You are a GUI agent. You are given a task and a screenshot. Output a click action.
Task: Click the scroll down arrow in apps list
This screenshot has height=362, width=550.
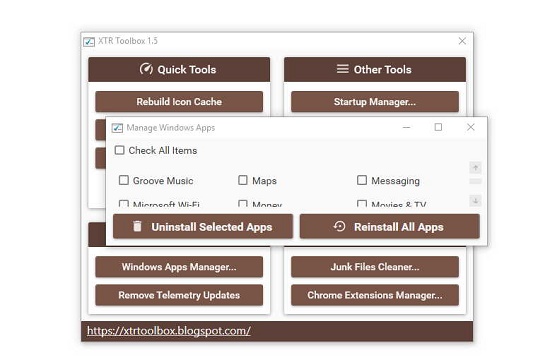tap(475, 201)
